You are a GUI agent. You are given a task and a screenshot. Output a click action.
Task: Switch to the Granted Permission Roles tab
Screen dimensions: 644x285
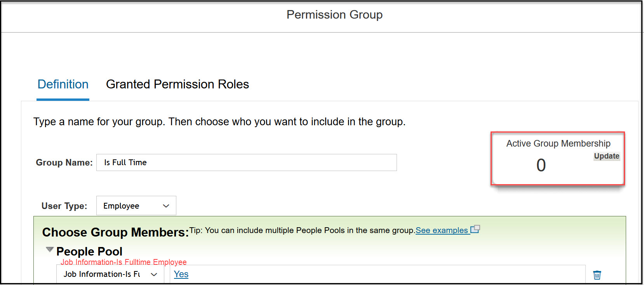point(178,84)
